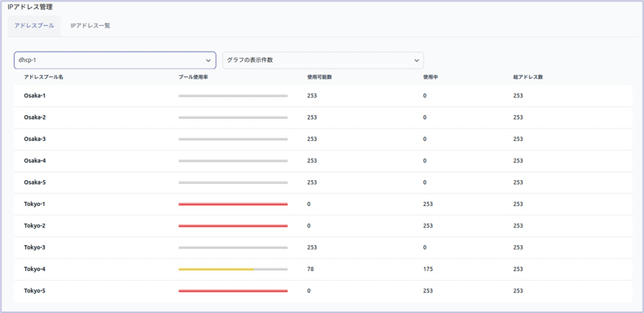Screen dimensions: 644x313
Task: Open the dhcp-1 server dropdown
Action: click(x=114, y=60)
